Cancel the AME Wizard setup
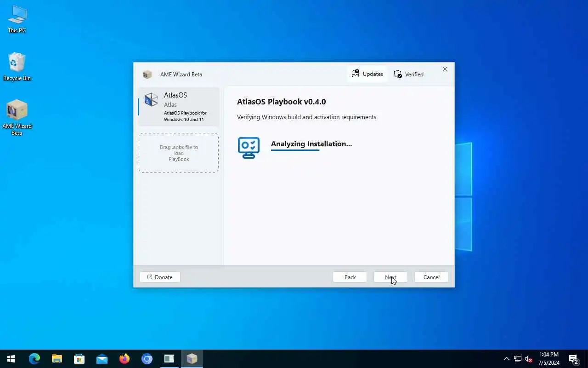 pyautogui.click(x=431, y=277)
